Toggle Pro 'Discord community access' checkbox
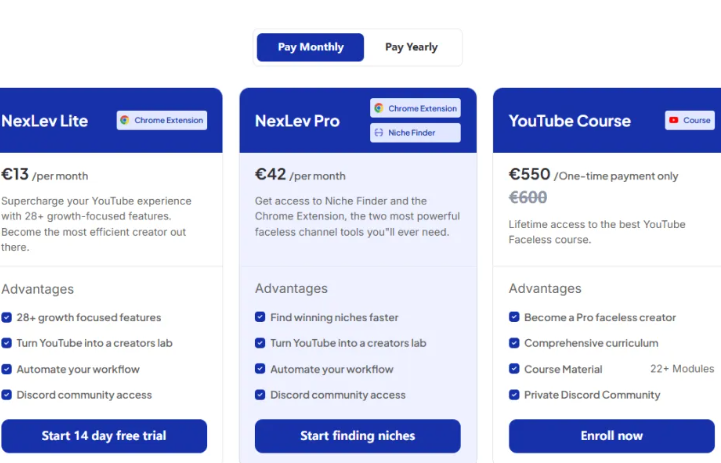This screenshot has width=721, height=463. [x=261, y=395]
